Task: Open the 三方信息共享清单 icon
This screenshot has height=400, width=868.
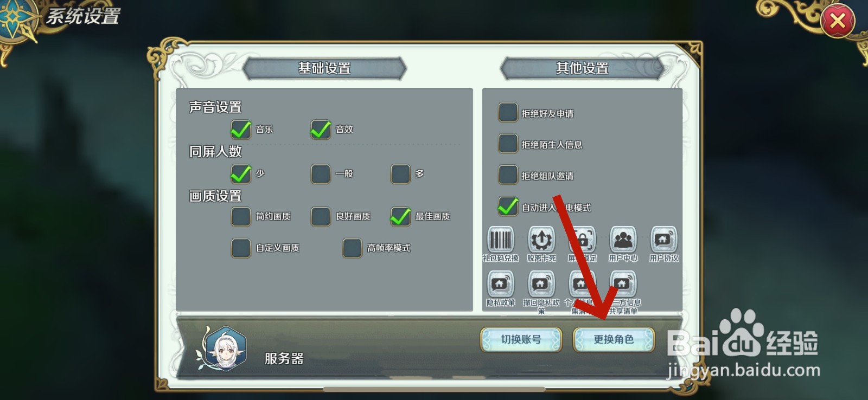Action: 623,284
